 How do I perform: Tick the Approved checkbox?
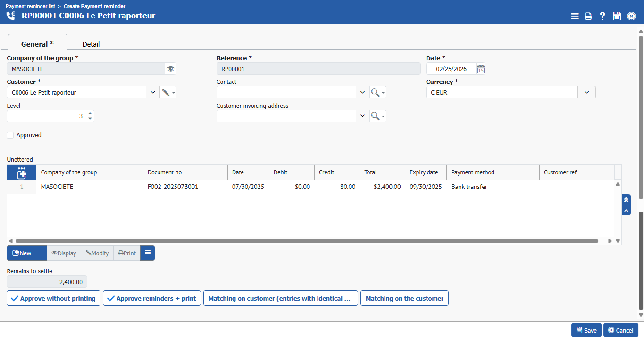pos(10,135)
